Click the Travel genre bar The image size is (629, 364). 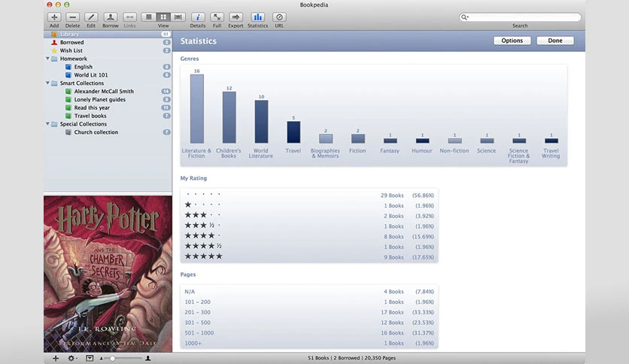click(x=293, y=132)
